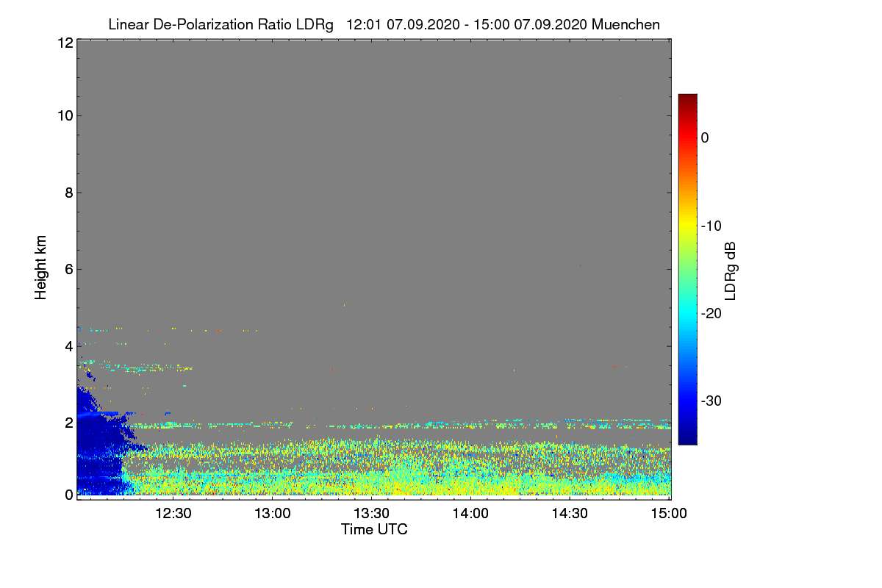Screen dimensions: 882x588
Task: Select the LDRg dB colorbar title
Action: coord(731,270)
